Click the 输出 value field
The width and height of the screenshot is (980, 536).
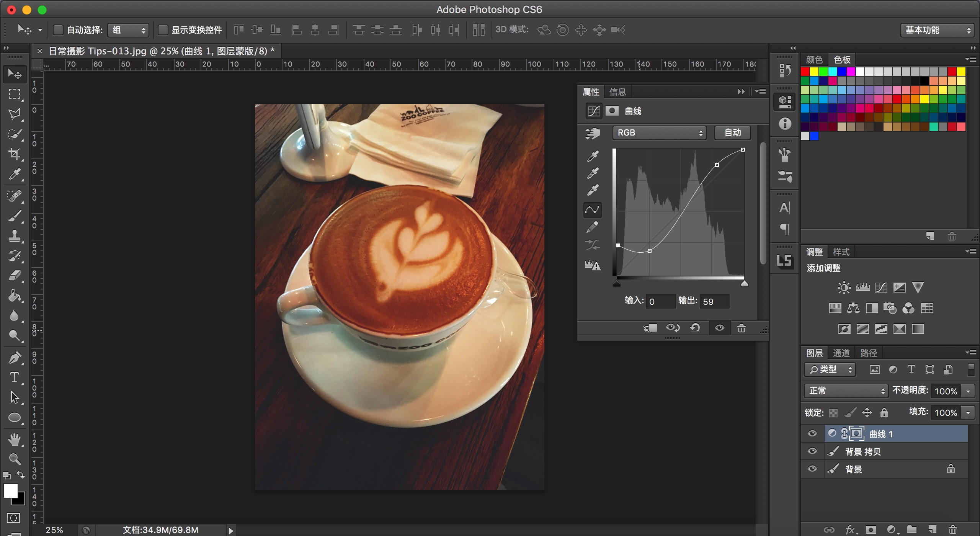click(714, 302)
